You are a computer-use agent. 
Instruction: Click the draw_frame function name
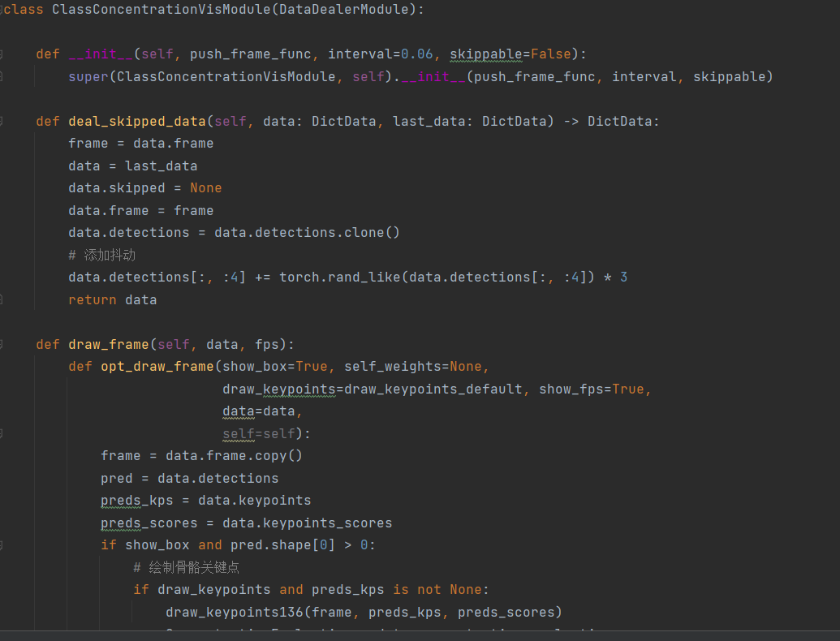109,344
